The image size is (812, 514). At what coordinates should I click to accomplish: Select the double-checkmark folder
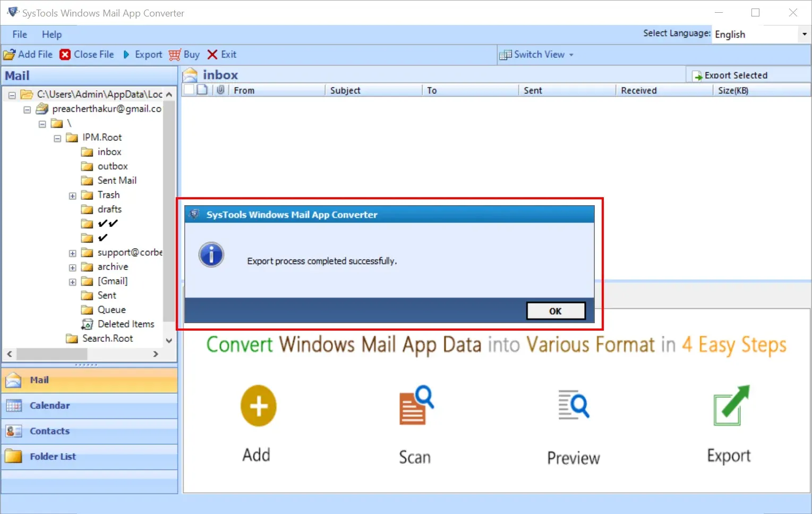coord(108,223)
